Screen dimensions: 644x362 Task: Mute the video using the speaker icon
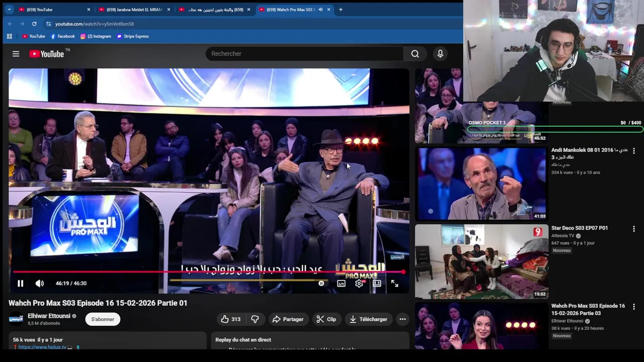coord(39,284)
